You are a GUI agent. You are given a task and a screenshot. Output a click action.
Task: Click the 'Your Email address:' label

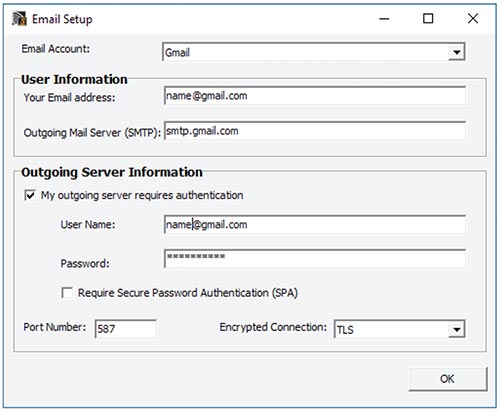tap(69, 97)
